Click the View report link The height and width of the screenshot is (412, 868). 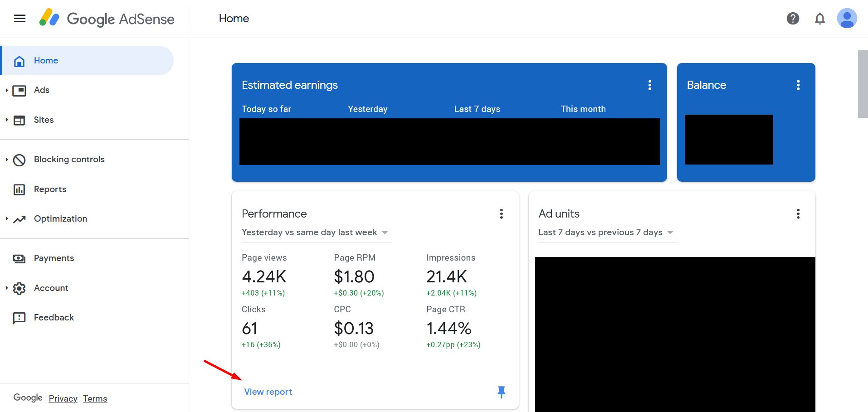[x=268, y=392]
